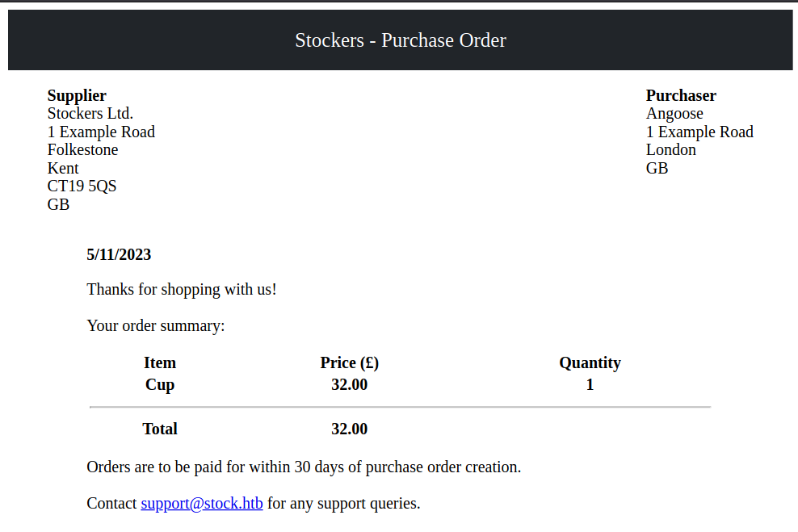The height and width of the screenshot is (532, 798).
Task: Click the Total label
Action: [160, 429]
